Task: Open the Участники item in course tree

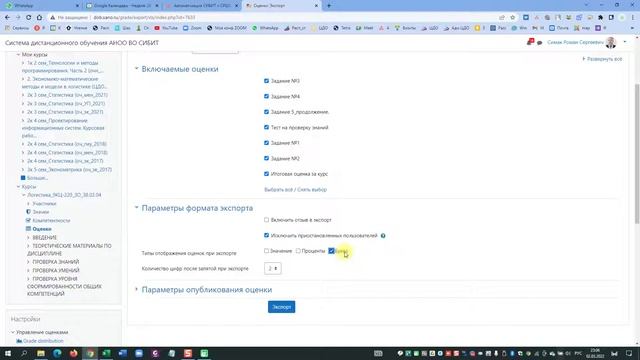Action: (44, 203)
